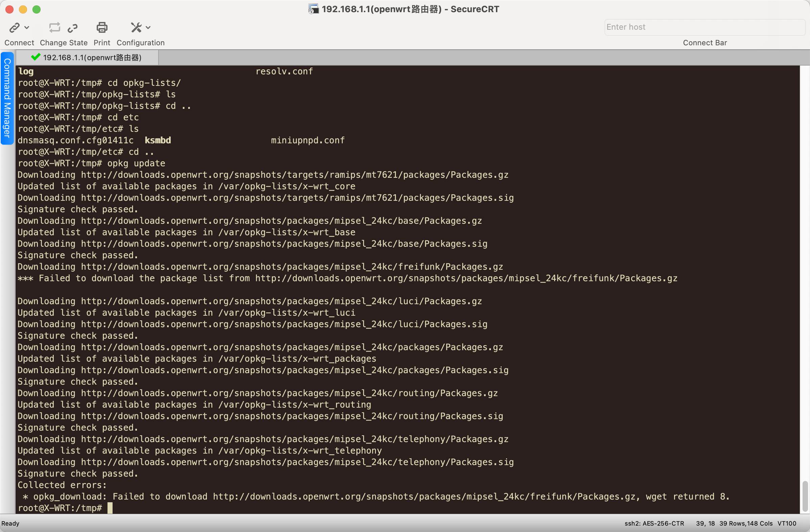This screenshot has height=532, width=810.
Task: Open the Configuration tools icon
Action: point(136,28)
